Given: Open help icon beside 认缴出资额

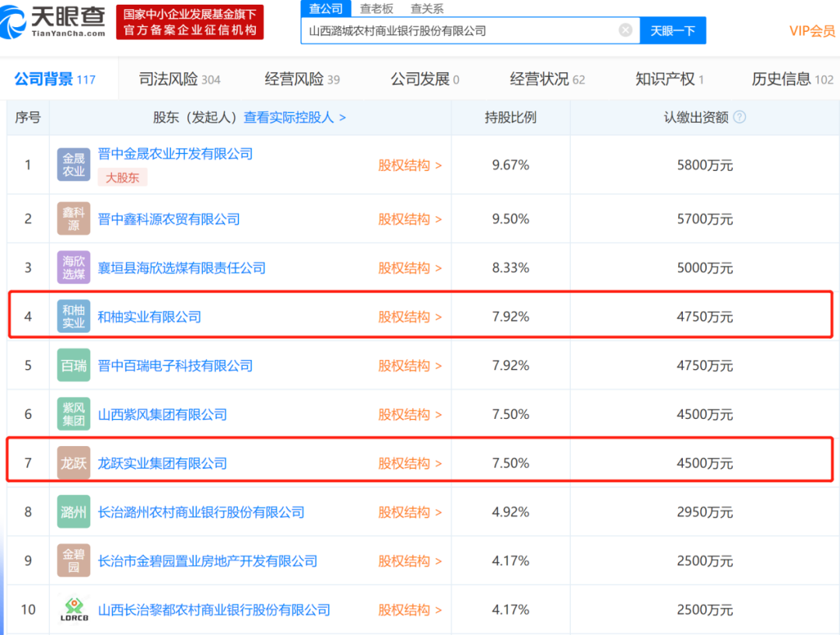Looking at the screenshot, I should (x=740, y=117).
